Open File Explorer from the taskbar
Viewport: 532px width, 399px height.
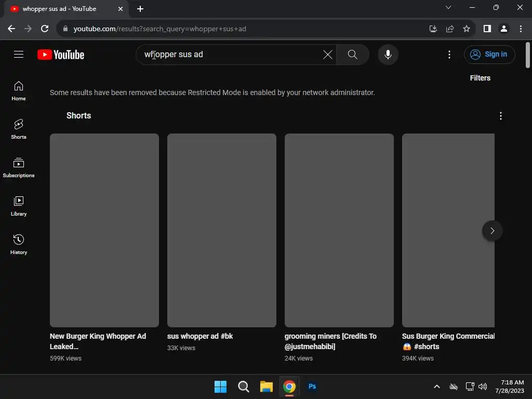click(x=267, y=387)
